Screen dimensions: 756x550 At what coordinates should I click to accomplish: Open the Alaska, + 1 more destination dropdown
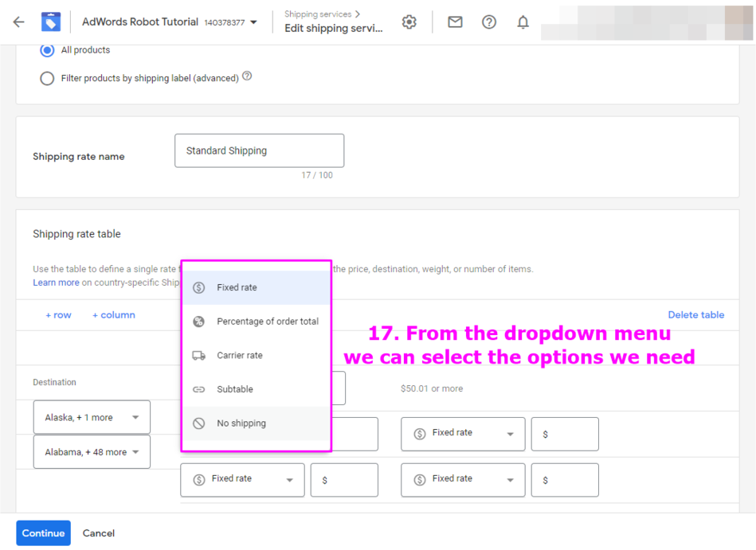coord(92,417)
